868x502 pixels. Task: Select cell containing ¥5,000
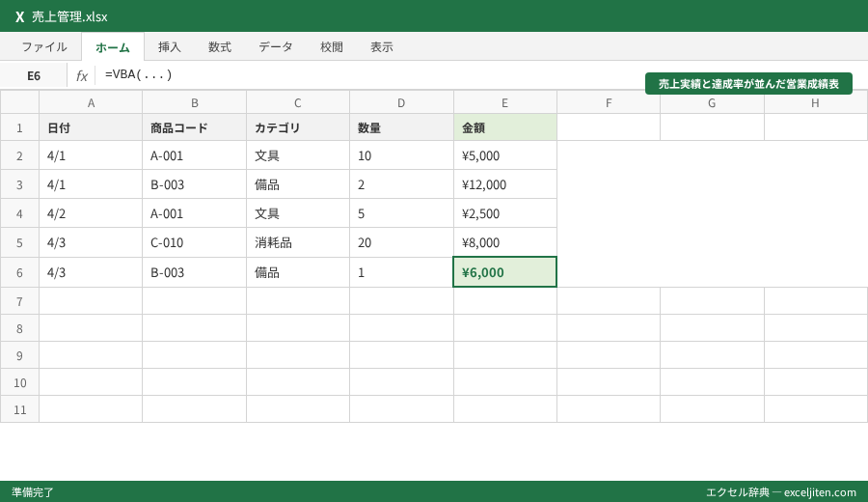pyautogui.click(x=504, y=155)
